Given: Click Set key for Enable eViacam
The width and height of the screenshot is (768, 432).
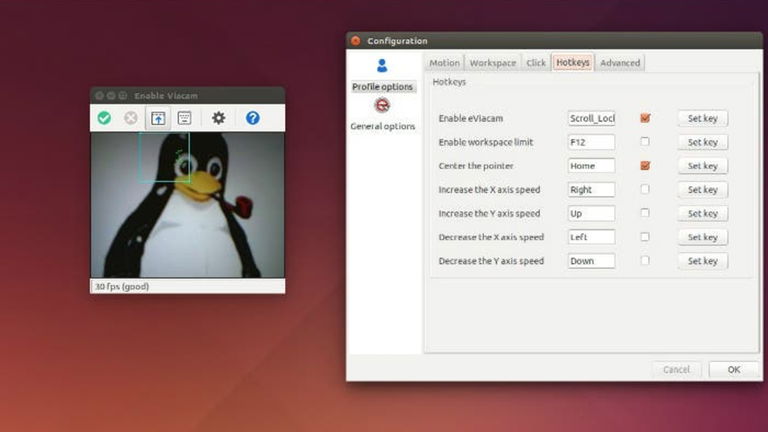Looking at the screenshot, I should click(x=702, y=118).
